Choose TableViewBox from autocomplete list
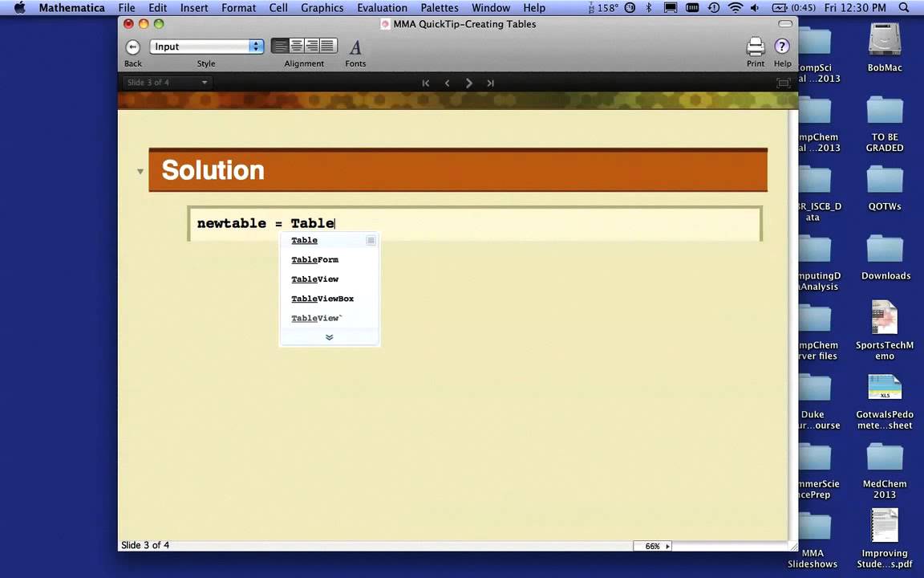Viewport: 924px width, 578px height. (x=322, y=299)
